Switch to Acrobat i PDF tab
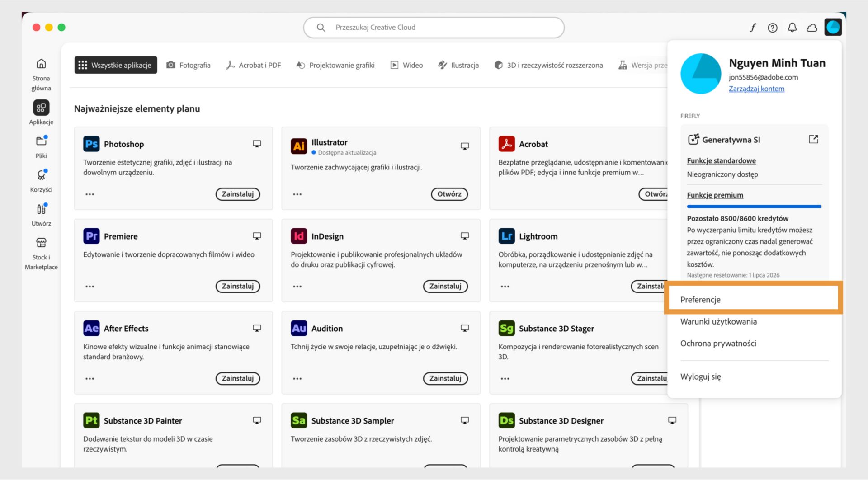The width and height of the screenshot is (868, 480). click(254, 65)
